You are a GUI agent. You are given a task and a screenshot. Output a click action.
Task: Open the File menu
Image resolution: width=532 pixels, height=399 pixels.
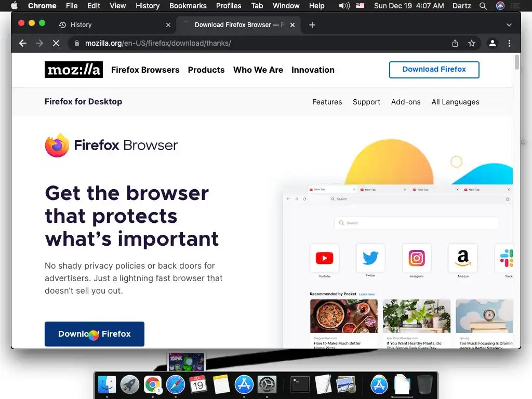click(x=72, y=6)
